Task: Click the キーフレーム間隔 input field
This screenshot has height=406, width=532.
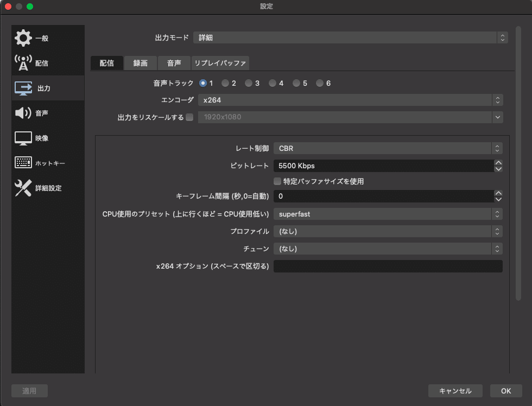Action: [384, 196]
